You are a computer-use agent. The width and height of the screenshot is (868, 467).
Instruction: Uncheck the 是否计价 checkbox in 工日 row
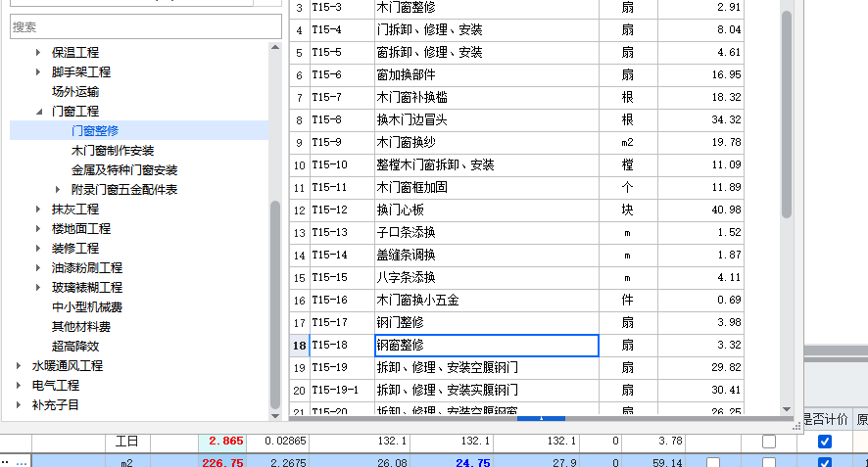click(x=825, y=442)
